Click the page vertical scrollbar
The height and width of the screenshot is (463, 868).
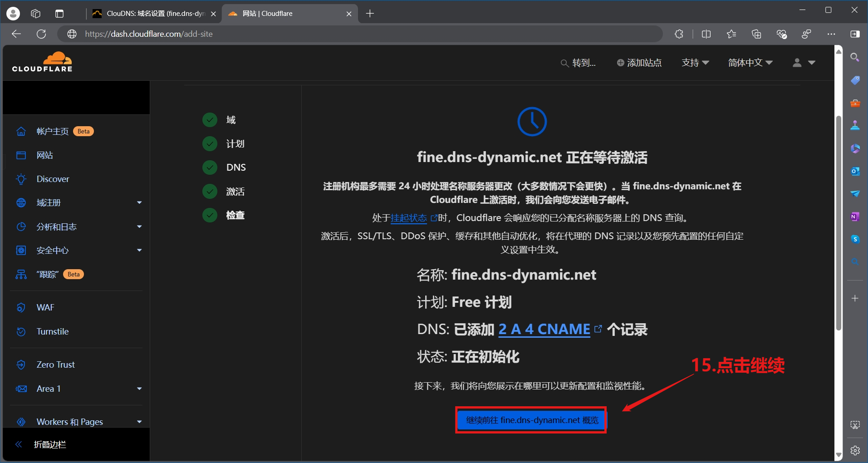pyautogui.click(x=839, y=222)
